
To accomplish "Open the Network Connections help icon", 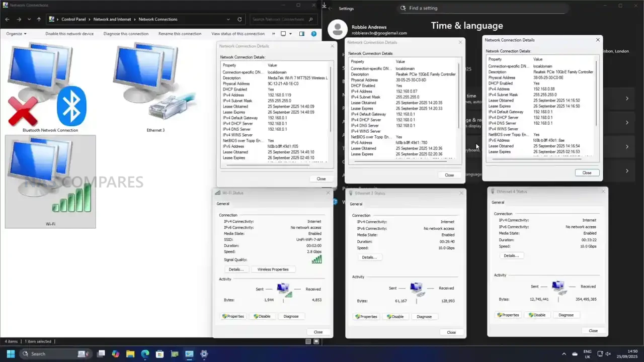I will pyautogui.click(x=314, y=34).
